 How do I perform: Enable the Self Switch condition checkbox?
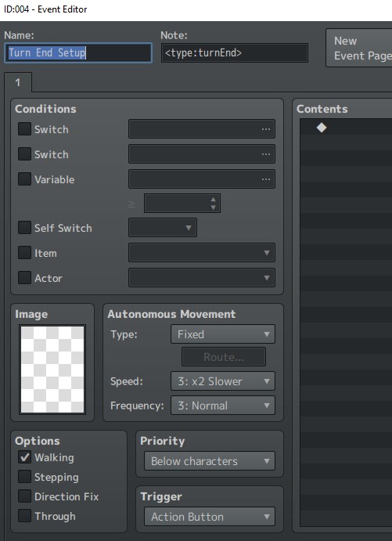coord(24,228)
